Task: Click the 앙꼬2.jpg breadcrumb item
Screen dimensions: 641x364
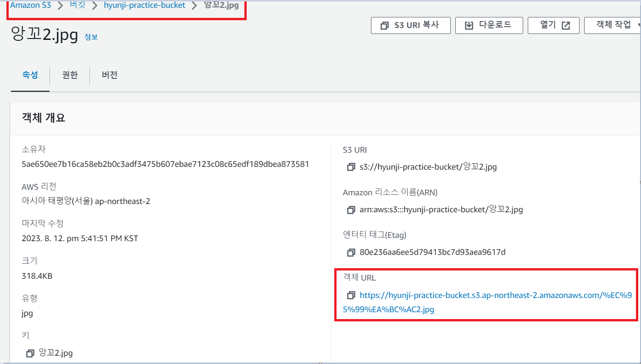Action: (221, 6)
